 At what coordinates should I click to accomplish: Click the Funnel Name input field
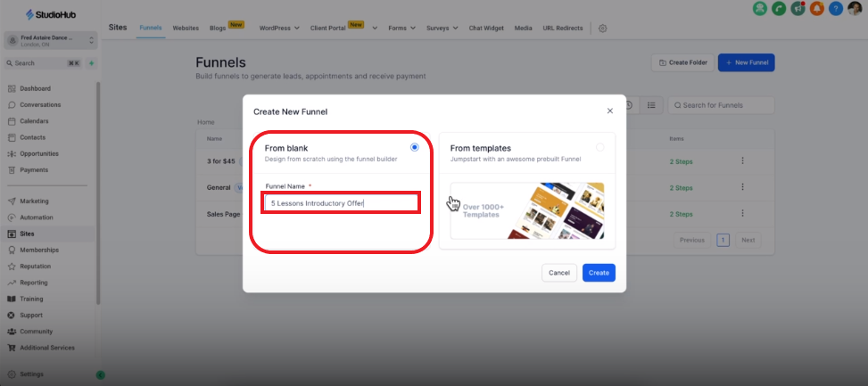(x=341, y=203)
